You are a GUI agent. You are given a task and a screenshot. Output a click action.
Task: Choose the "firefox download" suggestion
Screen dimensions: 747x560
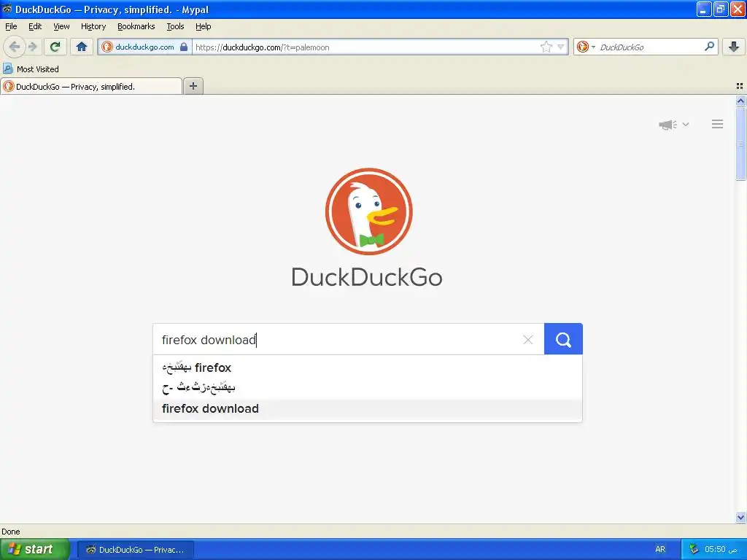368,408
